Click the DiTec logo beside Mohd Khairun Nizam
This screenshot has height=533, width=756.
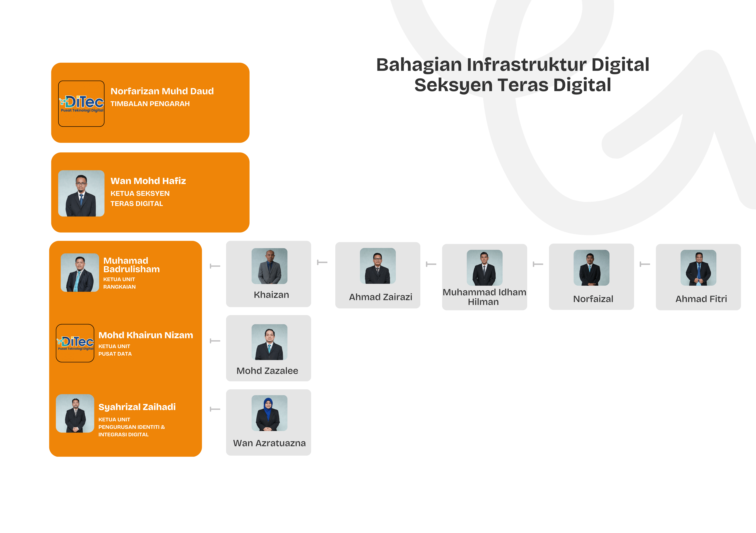coord(75,343)
